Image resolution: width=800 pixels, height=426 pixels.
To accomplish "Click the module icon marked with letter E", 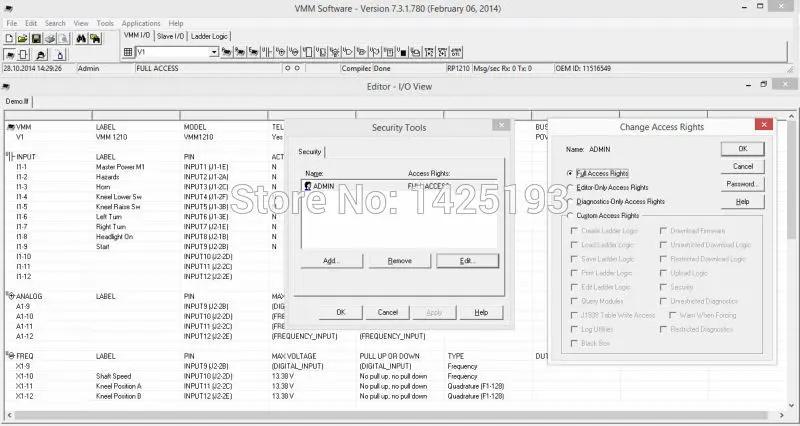I will click(254, 52).
